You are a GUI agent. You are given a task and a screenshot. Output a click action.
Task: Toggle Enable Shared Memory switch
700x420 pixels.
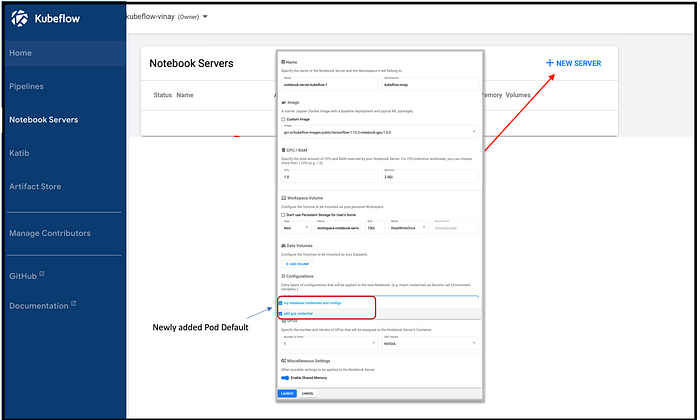285,378
